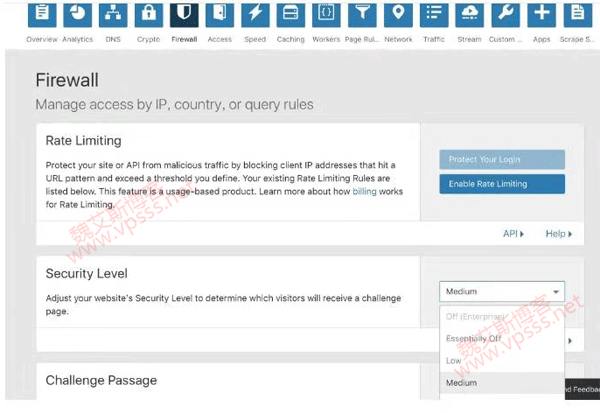
Task: Open the Speed lightning bolt icon
Action: tap(255, 14)
